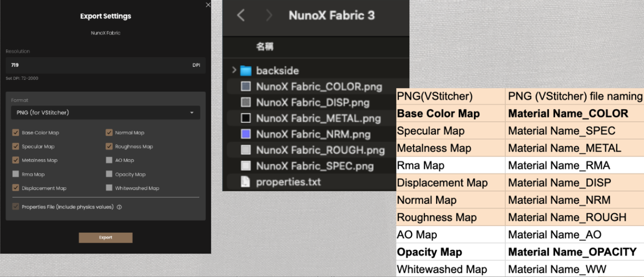This screenshot has width=644, height=277.
Task: Click the Rma Map table cell
Action: (x=450, y=166)
